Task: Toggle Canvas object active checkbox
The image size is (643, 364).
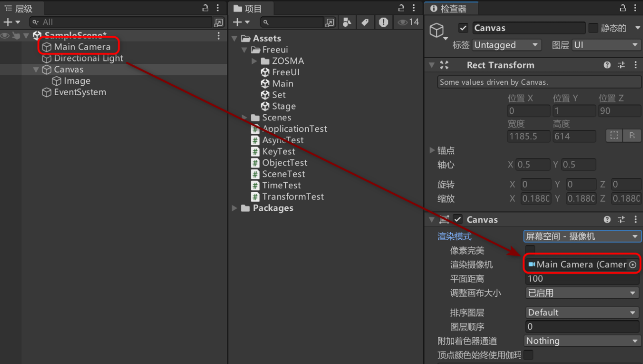Action: pos(463,28)
